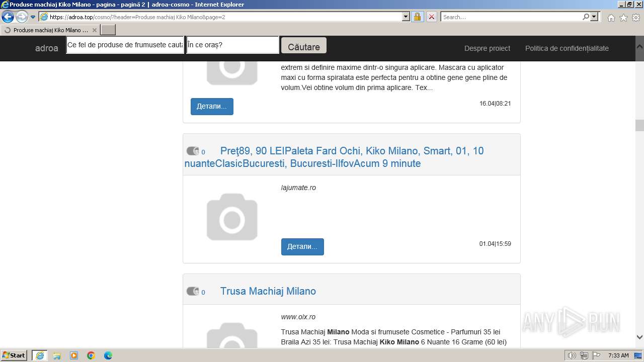Click the 16.04|08:21 timestamp
Screen dimensions: 644x362
tap(495, 104)
